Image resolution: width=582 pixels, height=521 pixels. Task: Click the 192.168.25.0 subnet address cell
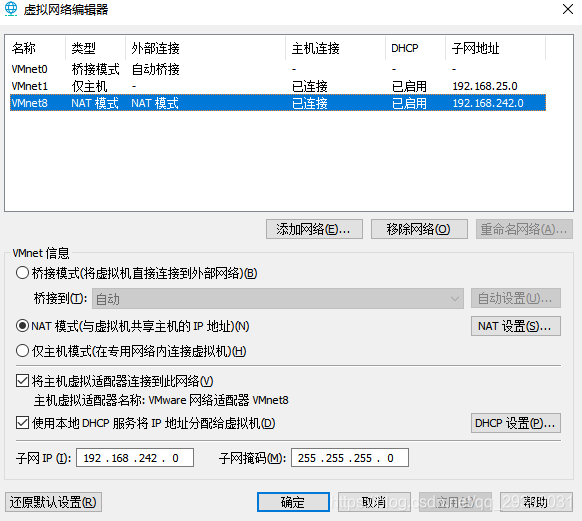(x=485, y=86)
